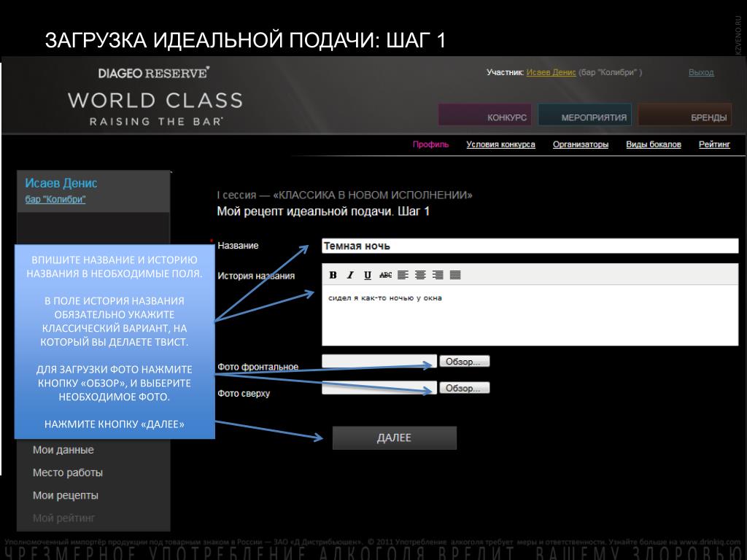Open Виды бокалов page
The height and width of the screenshot is (560, 747).
pos(654,144)
